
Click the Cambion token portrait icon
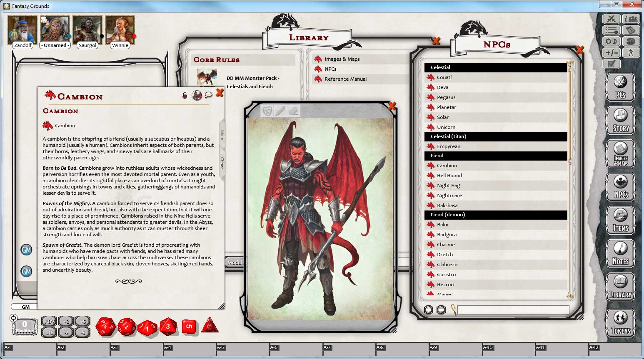(197, 95)
